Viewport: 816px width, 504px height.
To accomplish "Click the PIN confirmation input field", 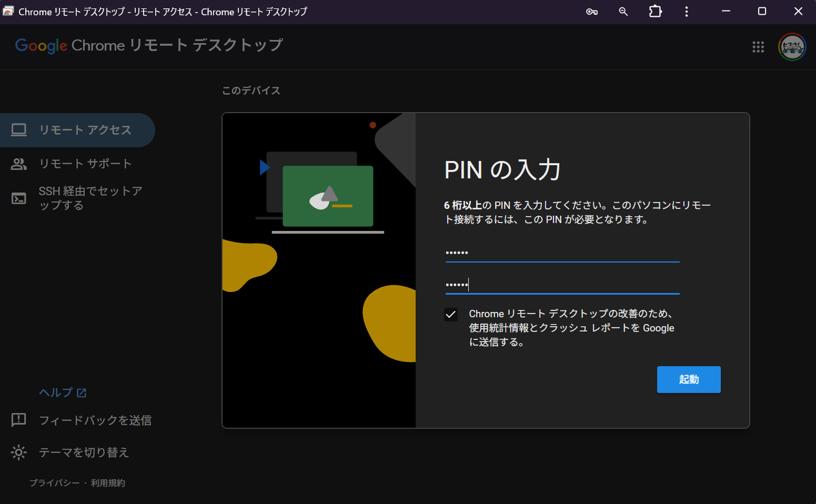I will click(562, 285).
